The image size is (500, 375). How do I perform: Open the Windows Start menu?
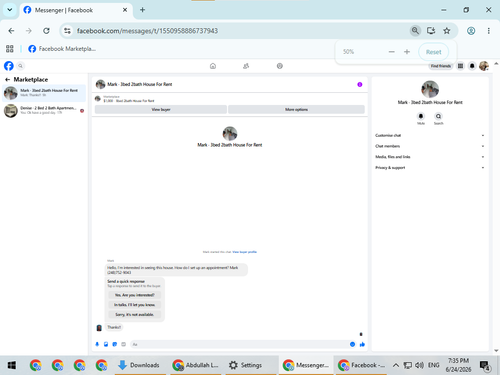pos(12,365)
